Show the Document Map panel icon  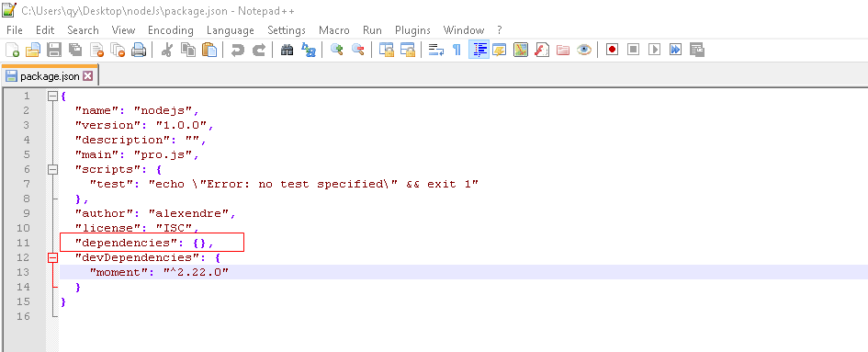(521, 50)
